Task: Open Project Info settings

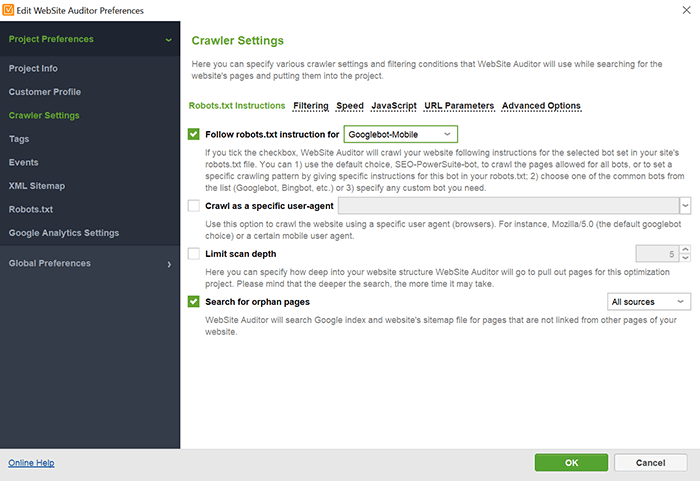Action: click(33, 68)
